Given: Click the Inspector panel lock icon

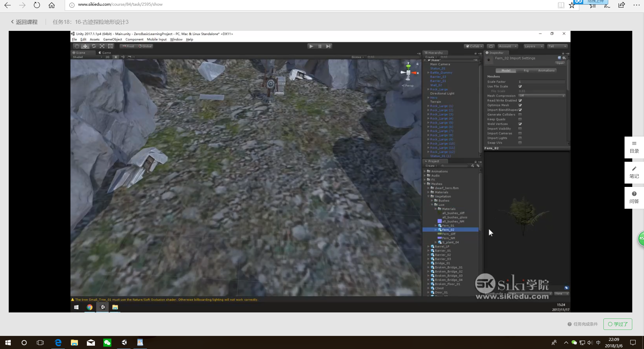Looking at the screenshot, I should pos(562,53).
